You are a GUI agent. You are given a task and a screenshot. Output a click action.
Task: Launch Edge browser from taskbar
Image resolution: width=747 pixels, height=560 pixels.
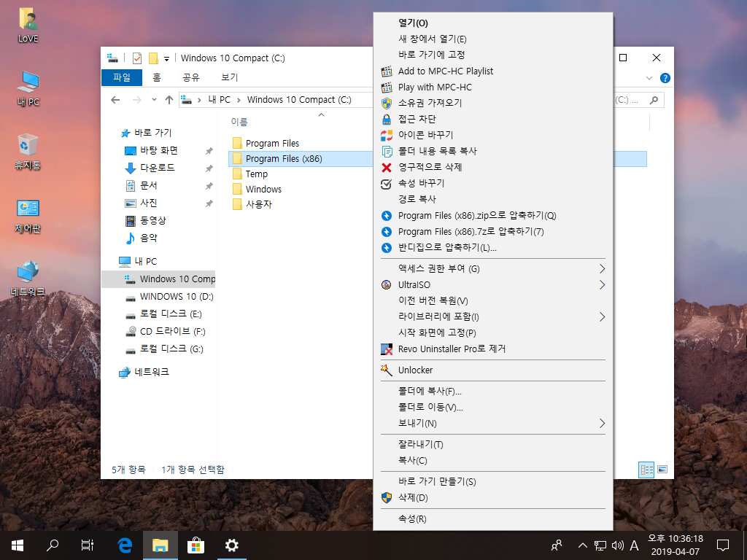click(125, 545)
